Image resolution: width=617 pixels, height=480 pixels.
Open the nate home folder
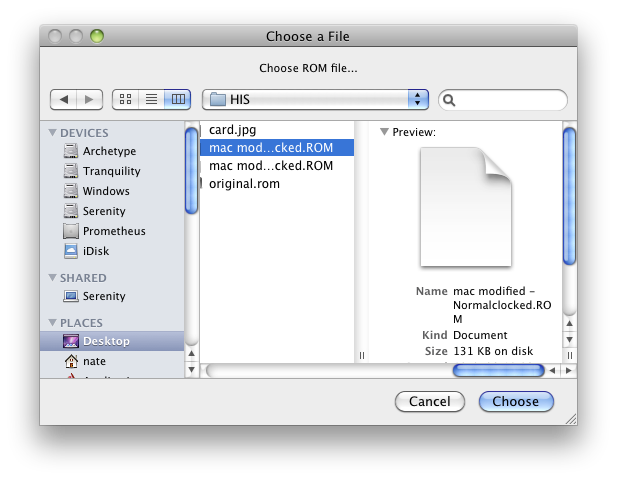(112, 361)
